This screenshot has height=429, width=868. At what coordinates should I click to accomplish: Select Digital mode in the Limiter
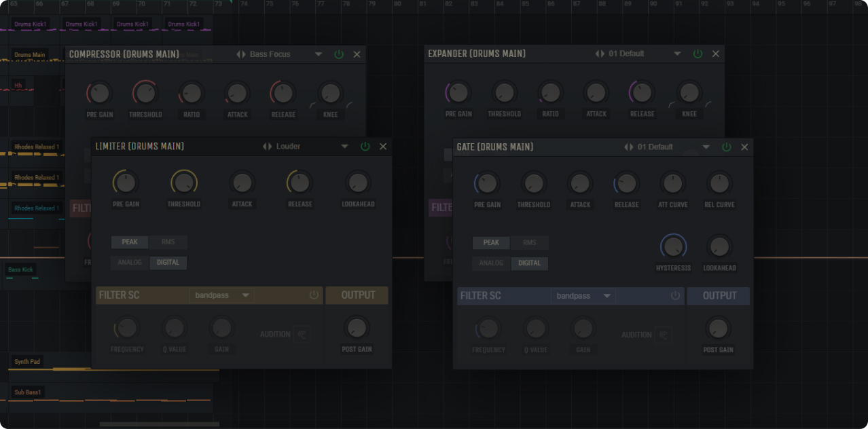pos(168,263)
